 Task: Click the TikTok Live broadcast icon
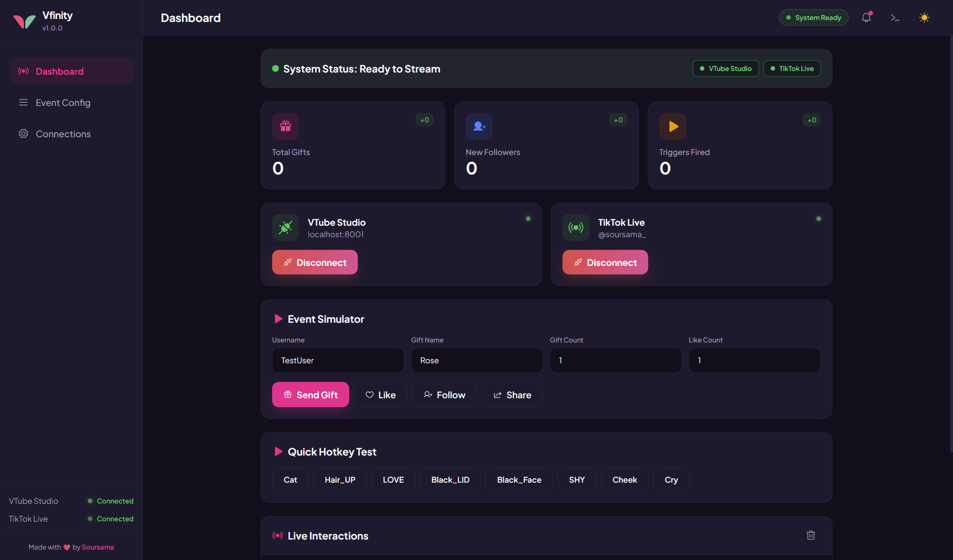click(576, 228)
